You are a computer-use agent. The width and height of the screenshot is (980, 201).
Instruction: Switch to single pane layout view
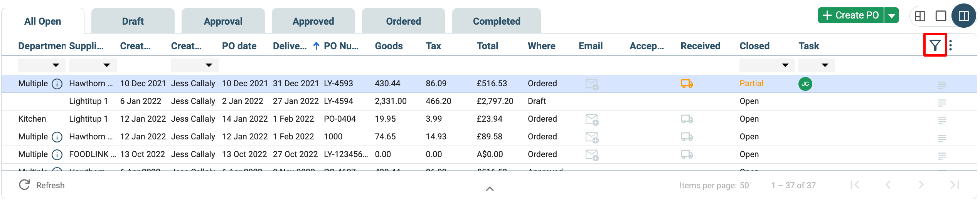941,16
